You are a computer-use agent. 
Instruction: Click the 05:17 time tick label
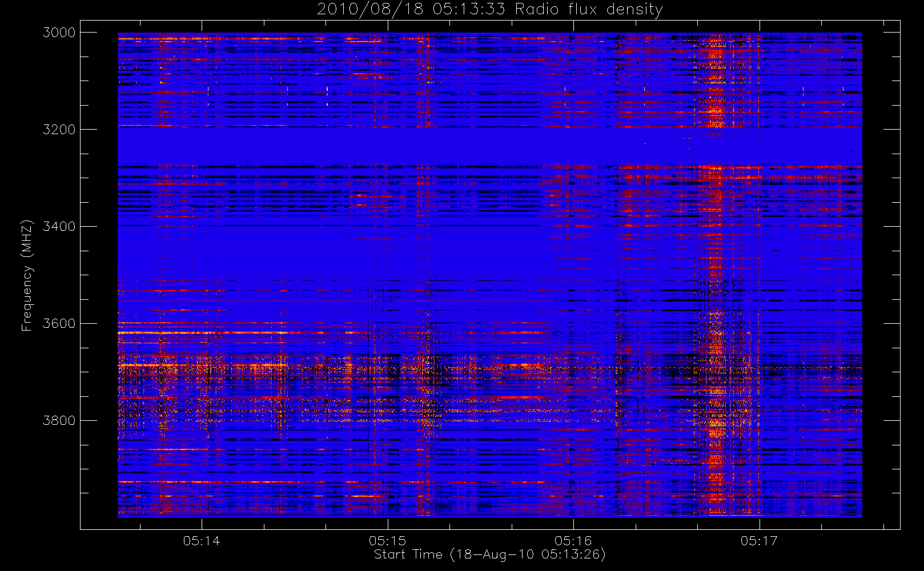(759, 541)
